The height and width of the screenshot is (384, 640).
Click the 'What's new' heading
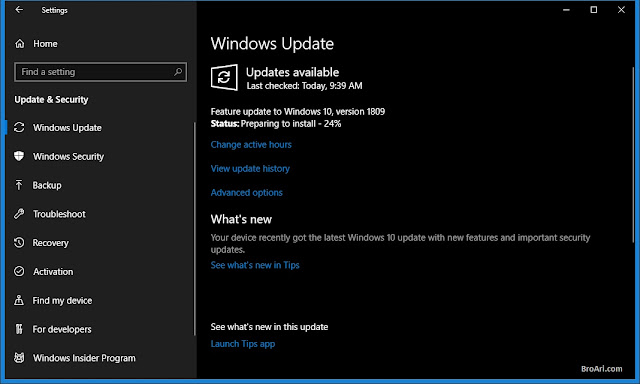[241, 219]
